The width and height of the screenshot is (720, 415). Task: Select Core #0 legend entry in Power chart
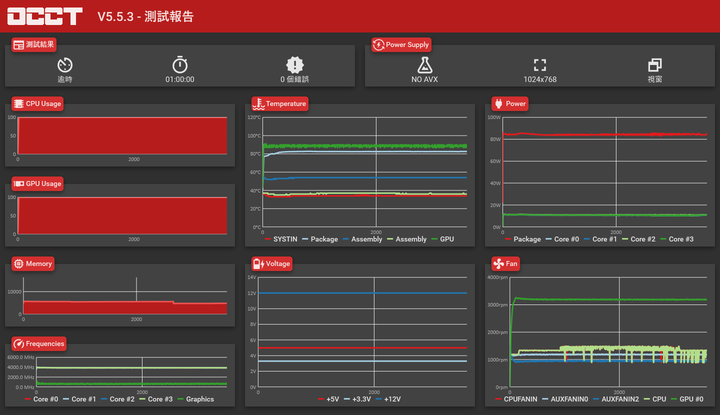(562, 239)
